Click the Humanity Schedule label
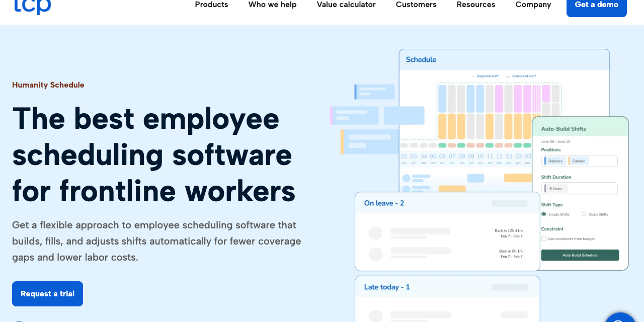 pos(48,85)
